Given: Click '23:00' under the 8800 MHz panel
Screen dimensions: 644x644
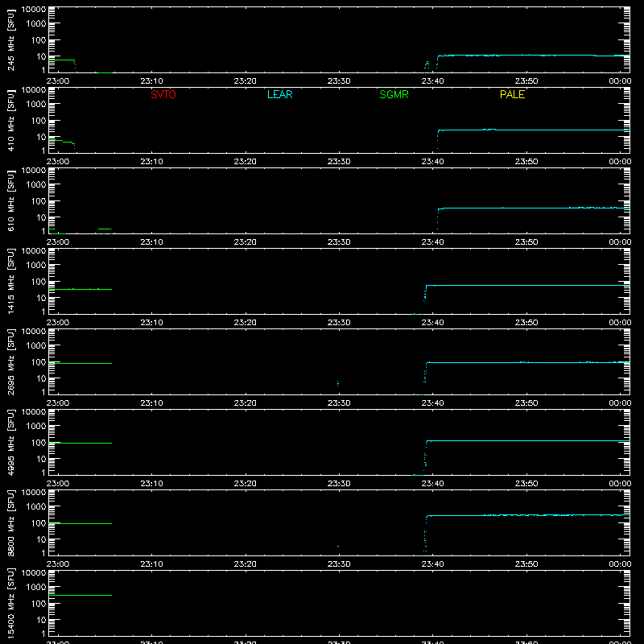Looking at the screenshot, I should [x=58, y=564].
